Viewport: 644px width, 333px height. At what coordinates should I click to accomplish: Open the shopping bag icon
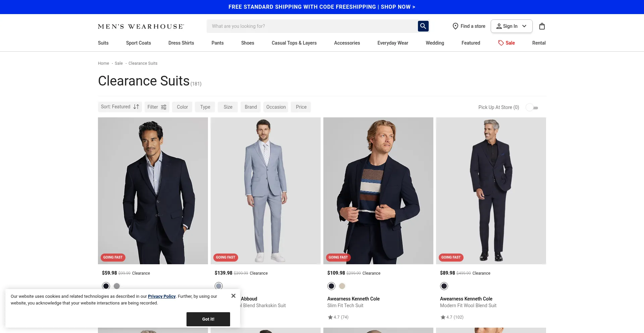(x=542, y=26)
